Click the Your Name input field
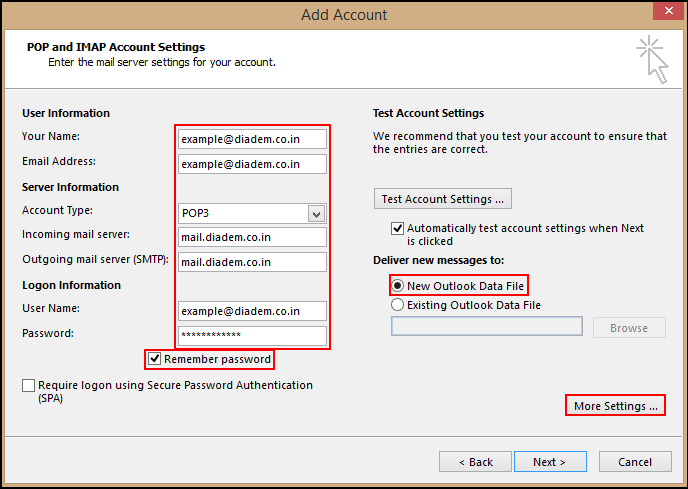The width and height of the screenshot is (688, 489). tap(252, 139)
